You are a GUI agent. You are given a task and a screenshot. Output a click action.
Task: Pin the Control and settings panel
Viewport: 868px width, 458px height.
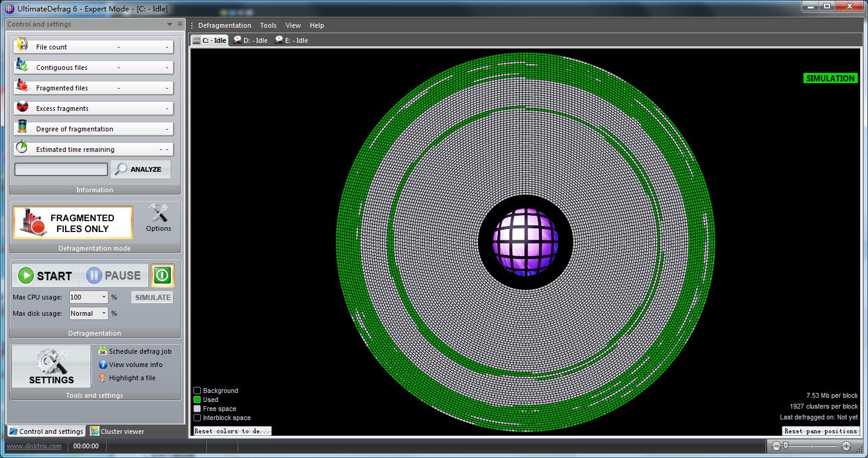[x=180, y=24]
